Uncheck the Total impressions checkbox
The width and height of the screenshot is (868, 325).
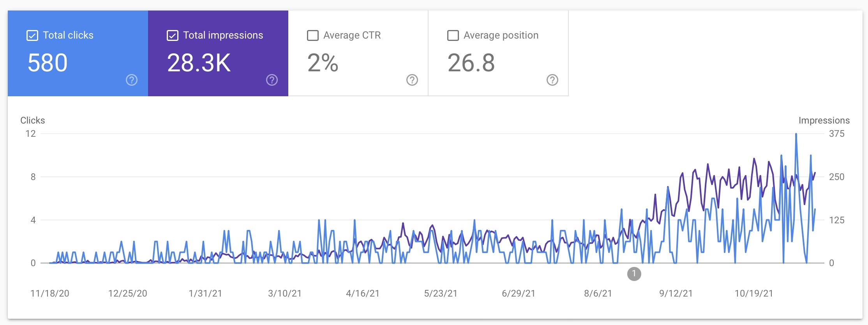point(173,35)
